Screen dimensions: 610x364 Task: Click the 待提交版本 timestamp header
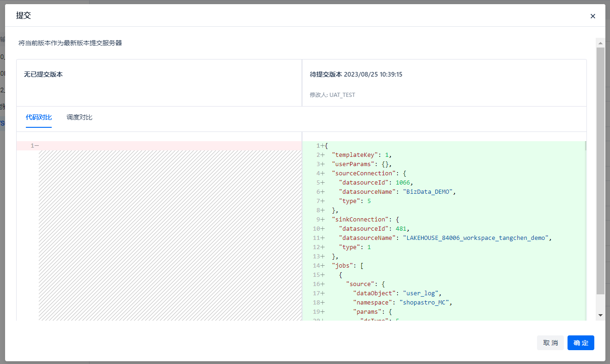tap(356, 74)
